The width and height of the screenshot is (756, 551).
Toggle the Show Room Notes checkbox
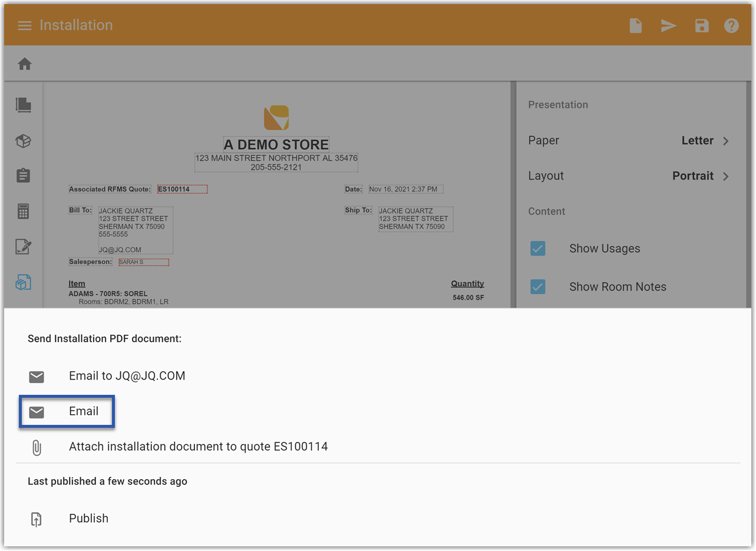[537, 287]
